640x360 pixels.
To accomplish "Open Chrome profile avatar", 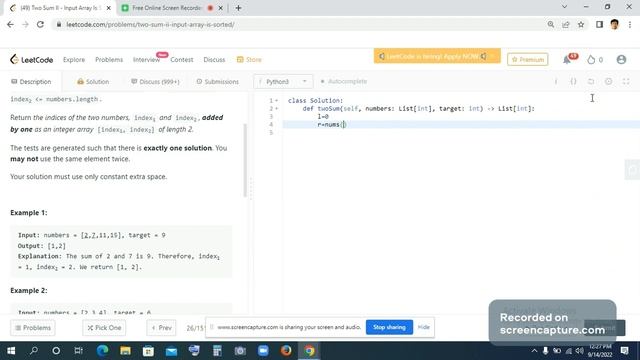I will point(615,24).
